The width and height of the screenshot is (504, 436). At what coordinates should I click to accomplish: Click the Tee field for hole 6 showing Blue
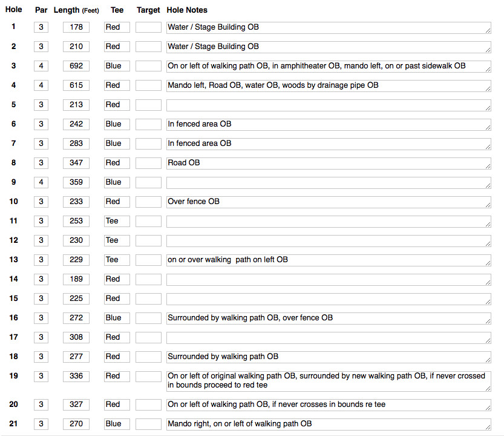tap(117, 124)
